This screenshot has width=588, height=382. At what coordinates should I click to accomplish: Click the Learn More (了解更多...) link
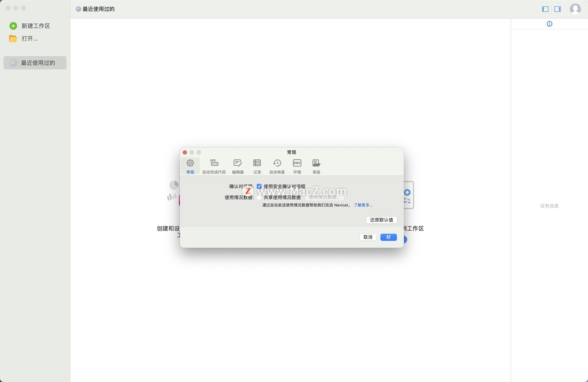(363, 205)
